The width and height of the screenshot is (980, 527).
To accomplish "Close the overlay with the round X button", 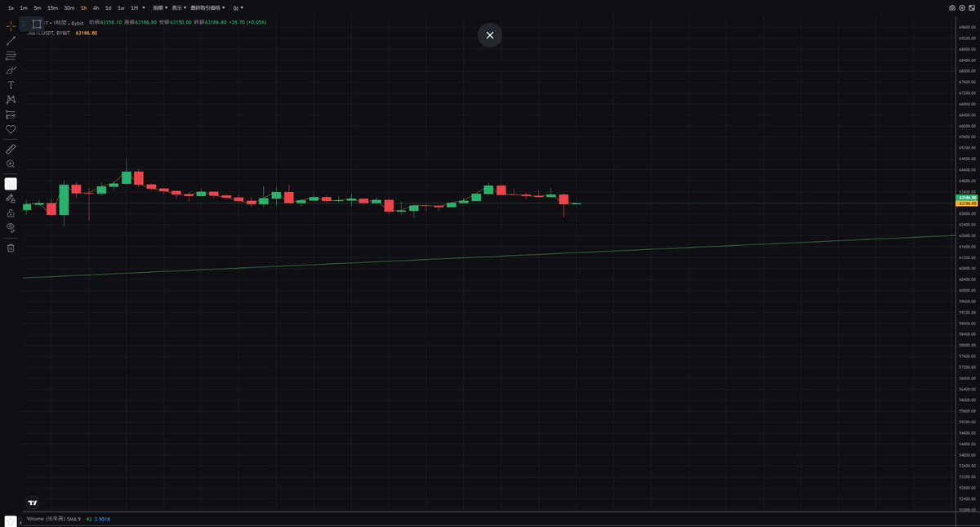I will coord(490,35).
